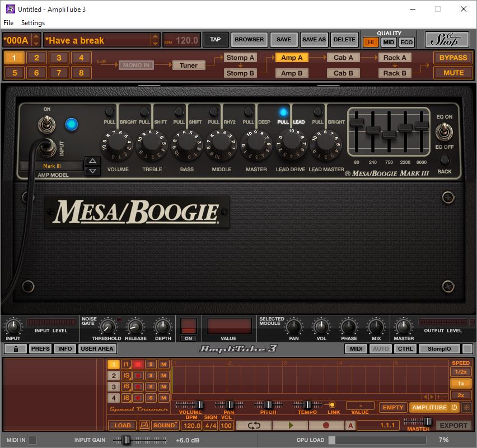Viewport: 477px width, 448px height.
Task: Flip the EQ ON/OFF toggle switch
Action: (444, 131)
